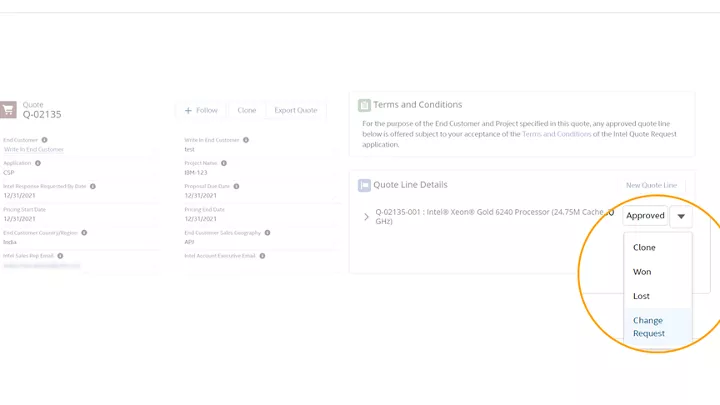Click the Pricing End Date value 12/31/2021
This screenshot has width=720, height=405.
coord(200,219)
